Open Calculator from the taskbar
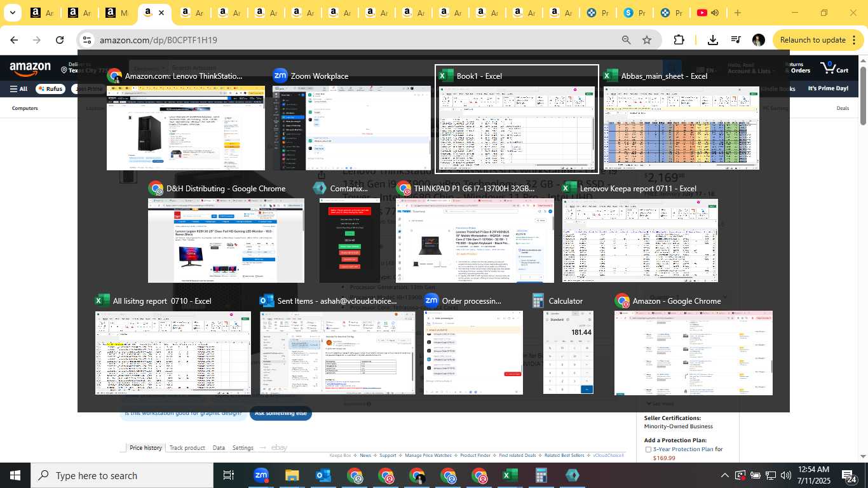This screenshot has height=488, width=868. [x=541, y=475]
